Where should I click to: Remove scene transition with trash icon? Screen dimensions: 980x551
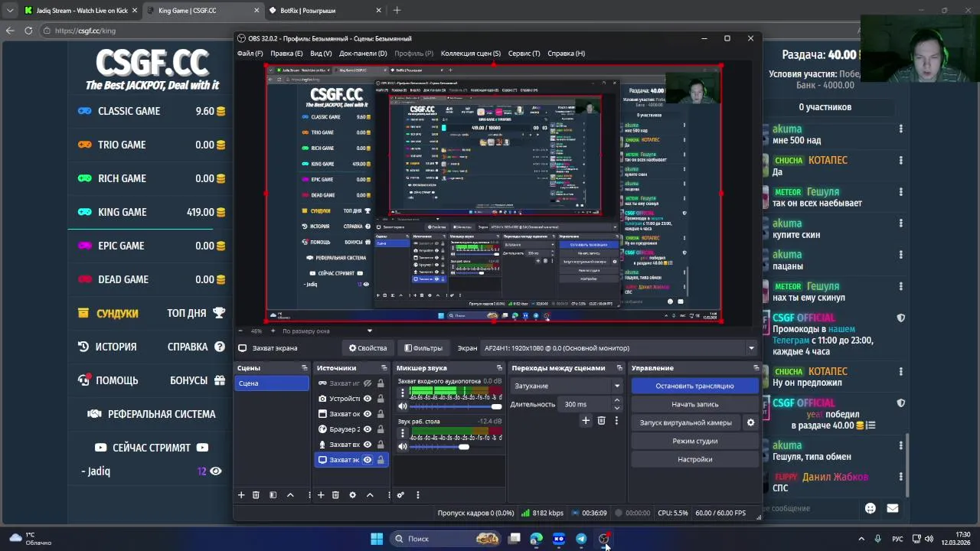[x=601, y=420]
